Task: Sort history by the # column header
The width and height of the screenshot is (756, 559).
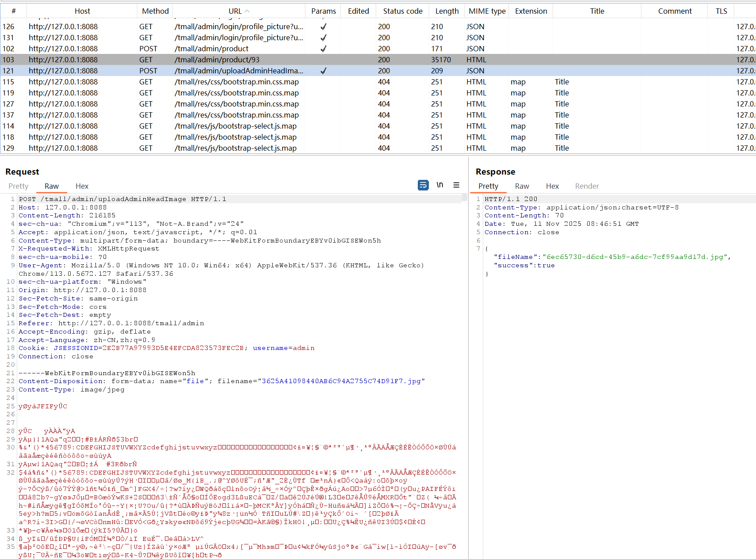Action: click(14, 11)
